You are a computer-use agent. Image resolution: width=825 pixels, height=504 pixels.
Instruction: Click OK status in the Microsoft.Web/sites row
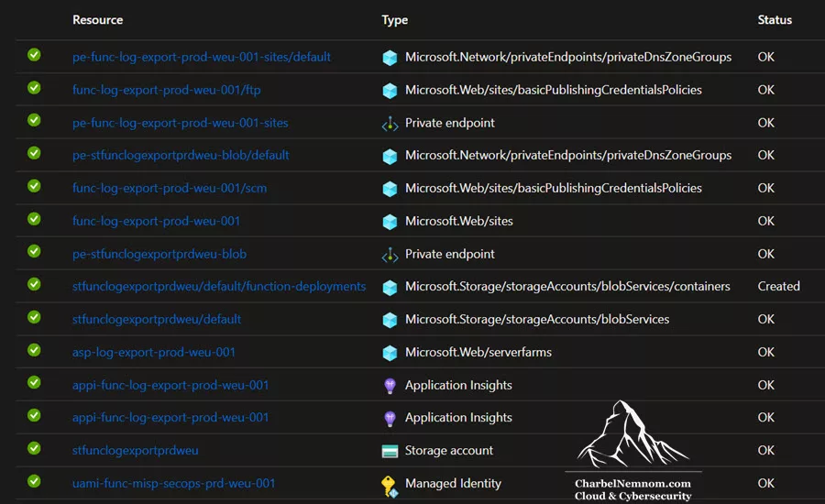[766, 221]
